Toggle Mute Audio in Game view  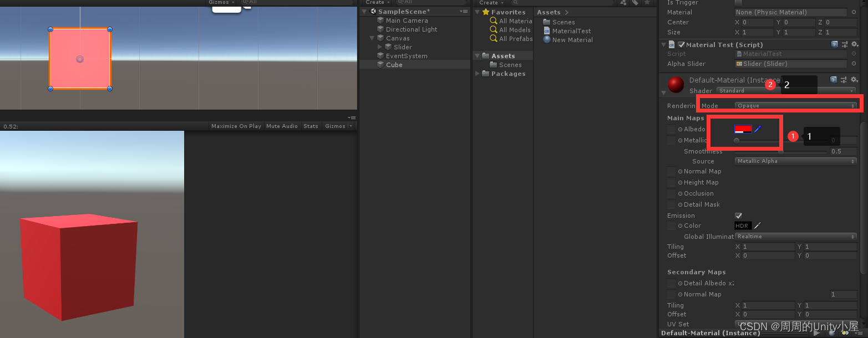tap(282, 126)
